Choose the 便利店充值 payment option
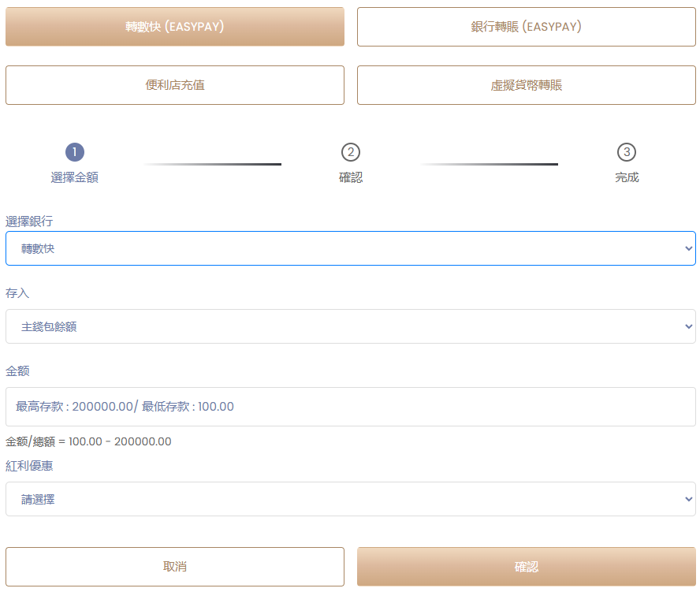The width and height of the screenshot is (700, 592). [x=175, y=85]
